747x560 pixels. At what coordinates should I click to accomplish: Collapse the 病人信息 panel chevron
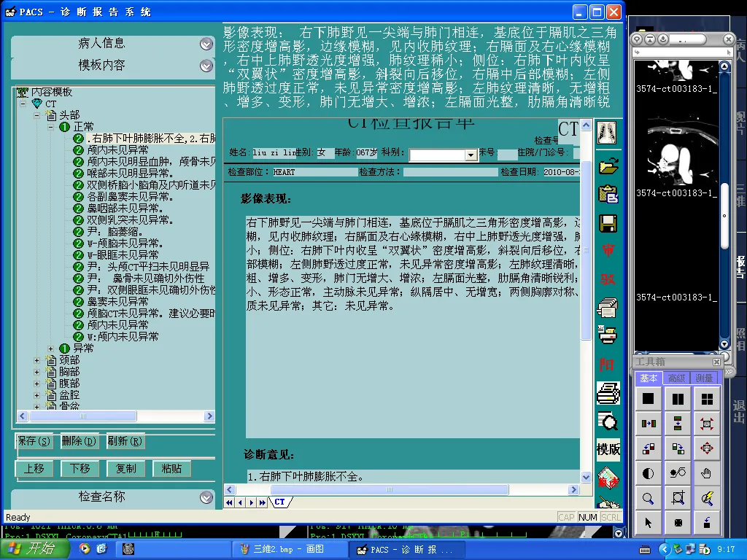(206, 44)
